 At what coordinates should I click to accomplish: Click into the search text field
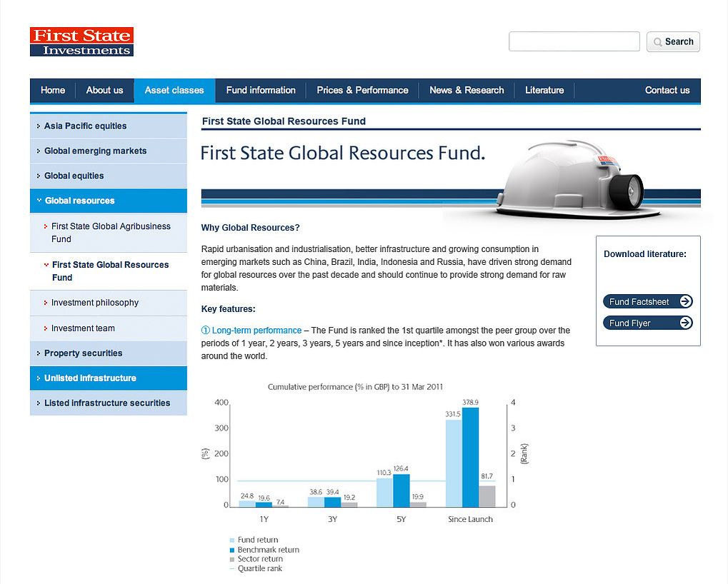pyautogui.click(x=574, y=41)
